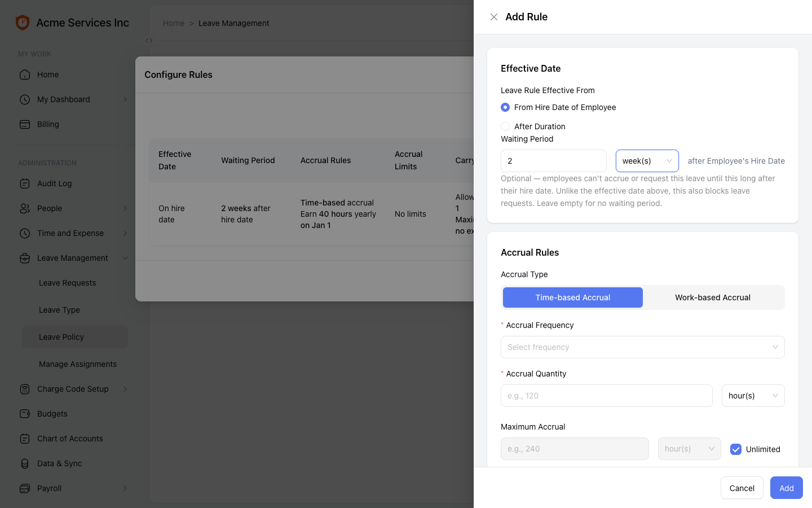The width and height of the screenshot is (812, 508).
Task: Click the Cancel button
Action: [x=742, y=488]
